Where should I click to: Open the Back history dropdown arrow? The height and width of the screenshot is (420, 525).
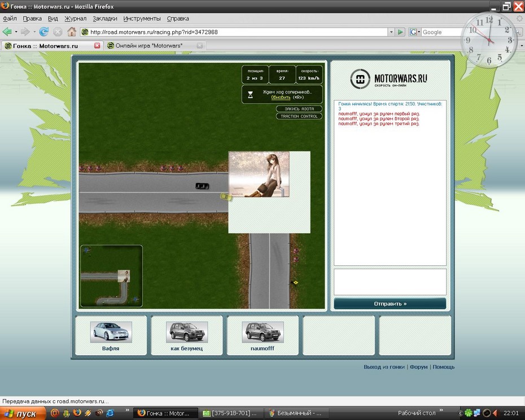(x=16, y=32)
